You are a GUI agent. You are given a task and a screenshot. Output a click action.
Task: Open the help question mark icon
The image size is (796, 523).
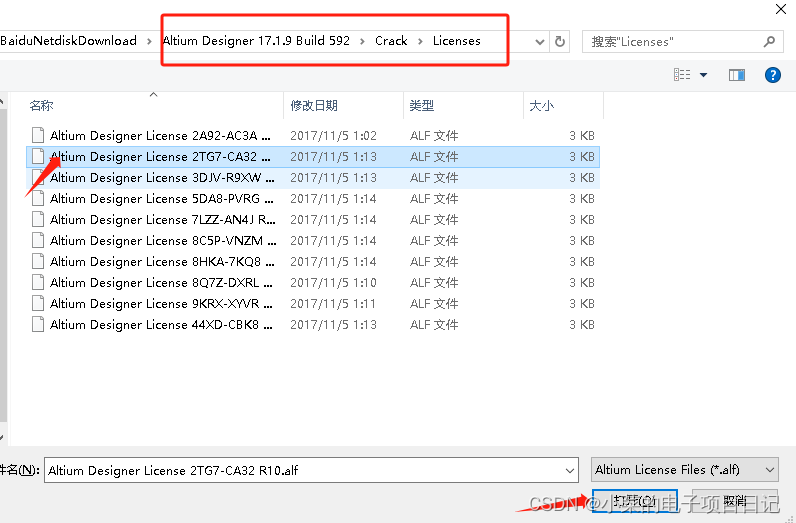(772, 75)
